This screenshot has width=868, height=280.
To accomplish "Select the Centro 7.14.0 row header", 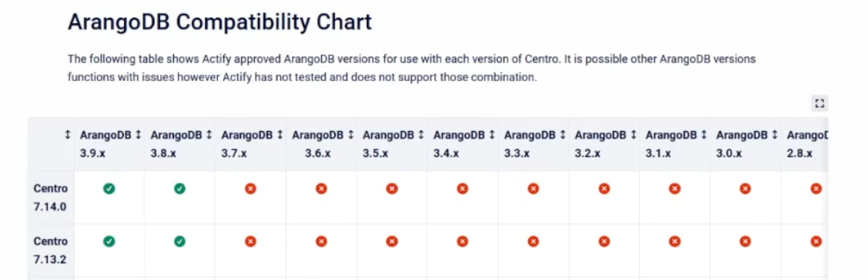I will point(50,197).
